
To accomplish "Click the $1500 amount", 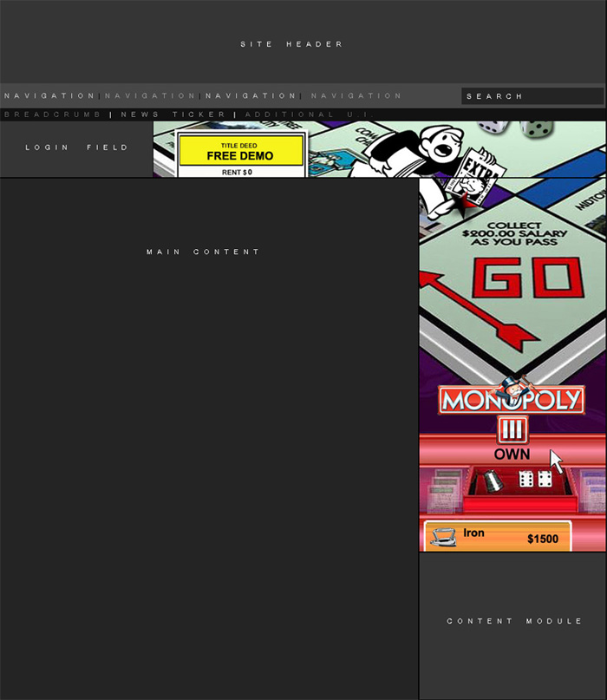I will [x=543, y=539].
